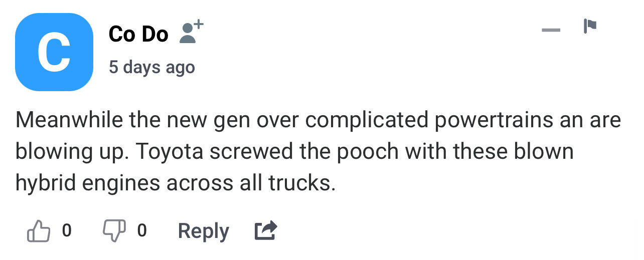644x260 pixels.
Task: Follow user Co Do via person-plus icon
Action: point(191,32)
